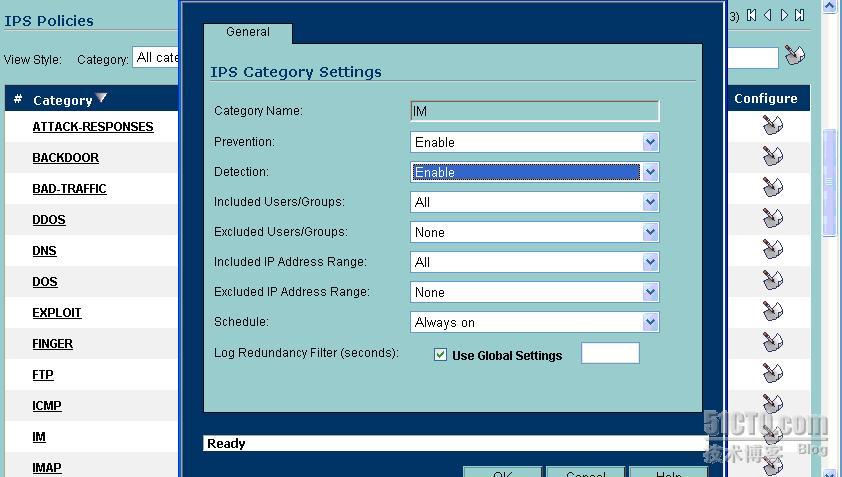Image resolution: width=842 pixels, height=477 pixels.
Task: Open configure icon for BAD-TRAFFIC row
Action: (x=773, y=187)
